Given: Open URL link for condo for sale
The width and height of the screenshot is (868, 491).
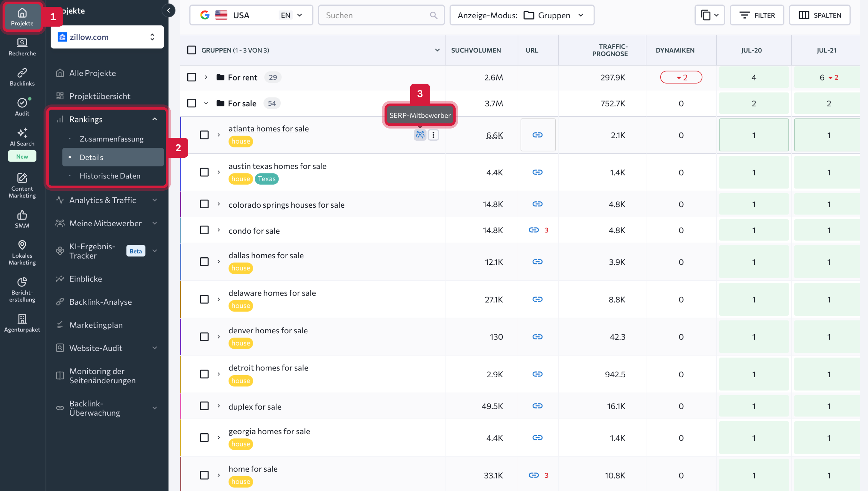Looking at the screenshot, I should pos(534,230).
